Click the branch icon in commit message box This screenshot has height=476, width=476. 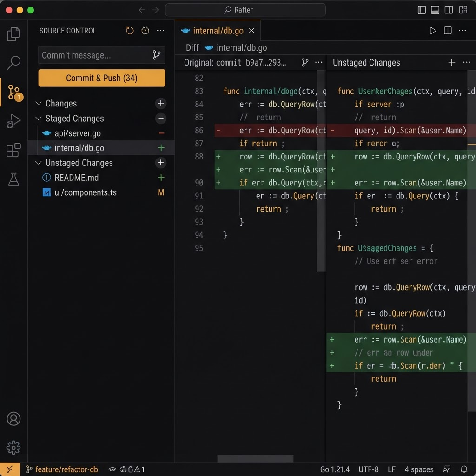tap(157, 55)
